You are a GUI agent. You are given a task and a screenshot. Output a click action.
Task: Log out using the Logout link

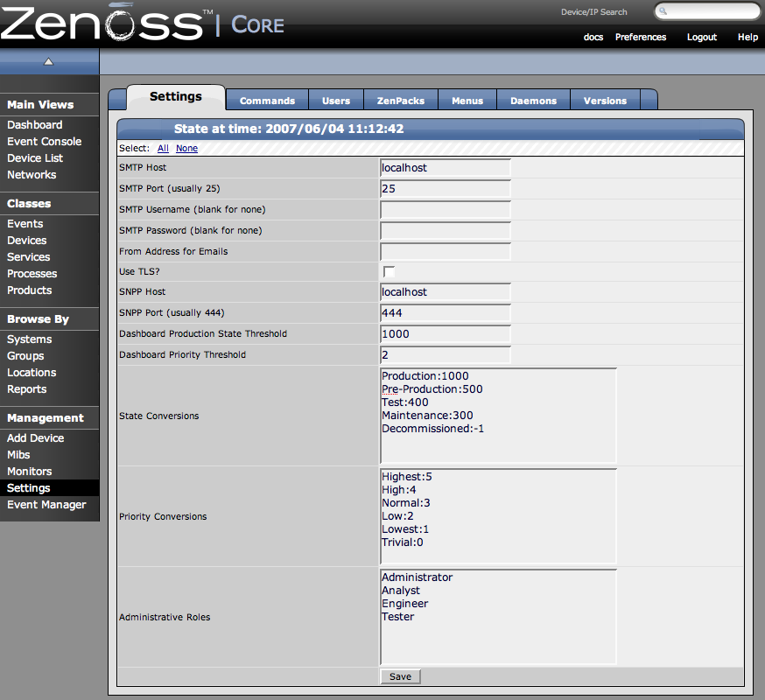702,37
